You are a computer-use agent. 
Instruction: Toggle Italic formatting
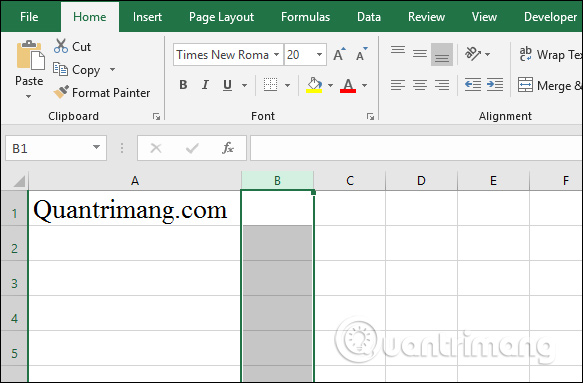(205, 85)
